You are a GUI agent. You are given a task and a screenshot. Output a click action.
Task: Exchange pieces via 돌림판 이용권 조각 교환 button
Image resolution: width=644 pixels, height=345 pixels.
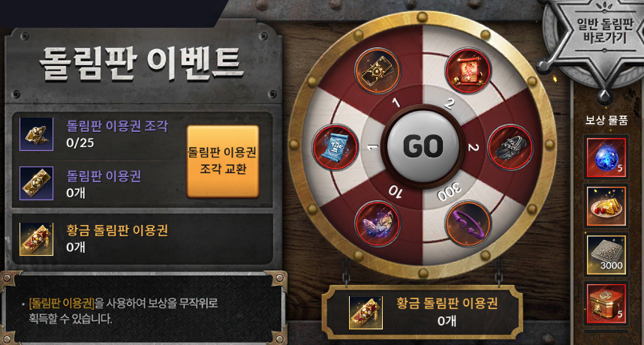coord(223,161)
